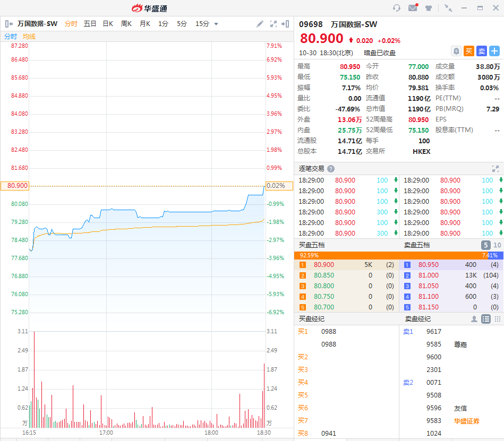Click the orange Buy (买) button
This screenshot has width=504, height=441.
[468, 51]
